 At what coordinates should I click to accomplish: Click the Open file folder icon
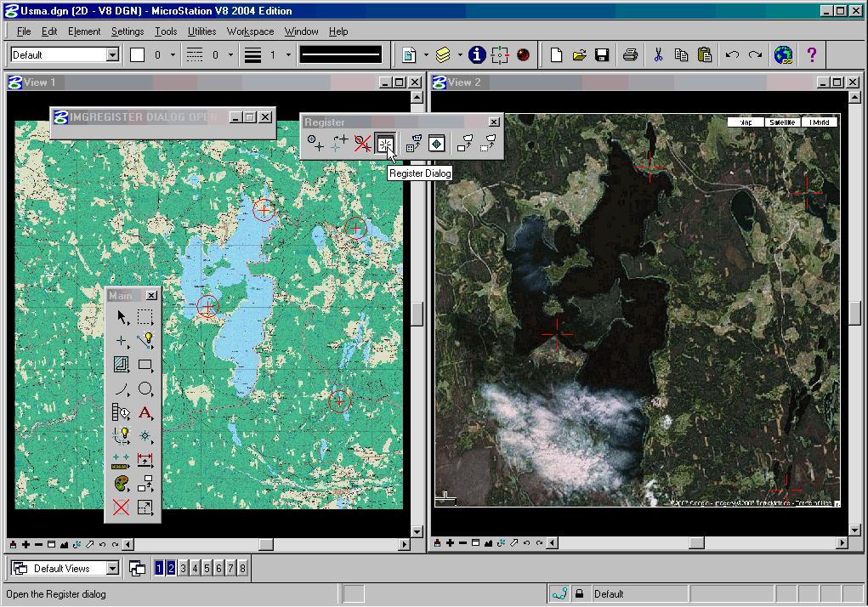pyautogui.click(x=579, y=54)
